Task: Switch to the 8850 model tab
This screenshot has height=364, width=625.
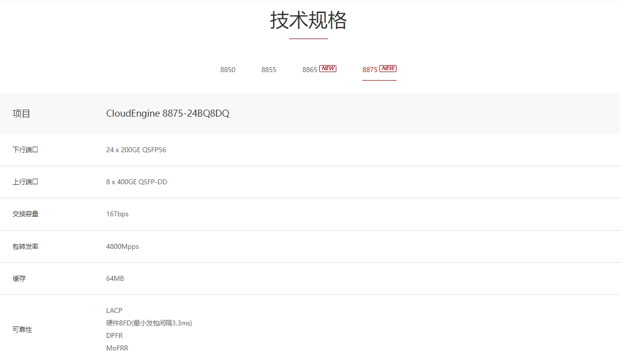Action: pos(228,70)
